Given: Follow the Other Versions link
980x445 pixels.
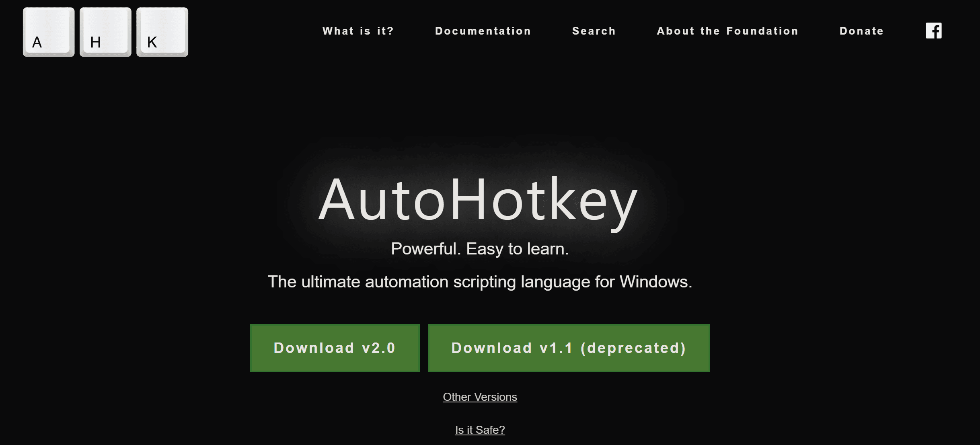Looking at the screenshot, I should [x=480, y=397].
